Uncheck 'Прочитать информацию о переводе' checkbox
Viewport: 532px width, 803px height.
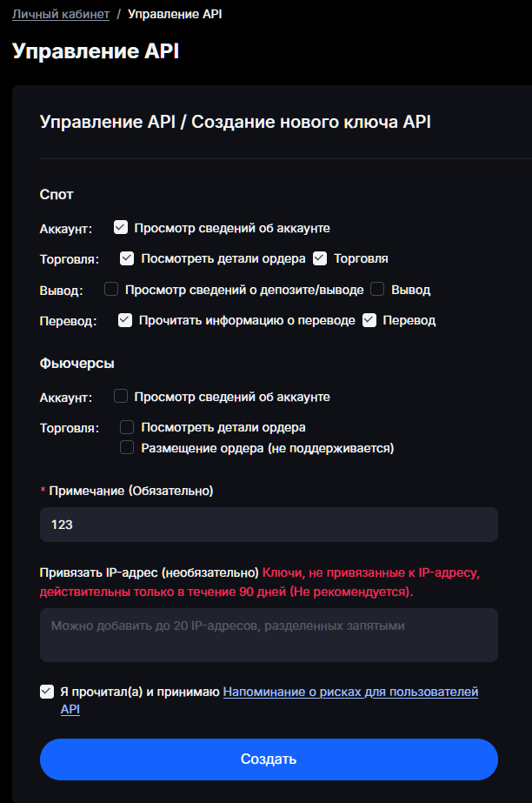[x=125, y=320]
